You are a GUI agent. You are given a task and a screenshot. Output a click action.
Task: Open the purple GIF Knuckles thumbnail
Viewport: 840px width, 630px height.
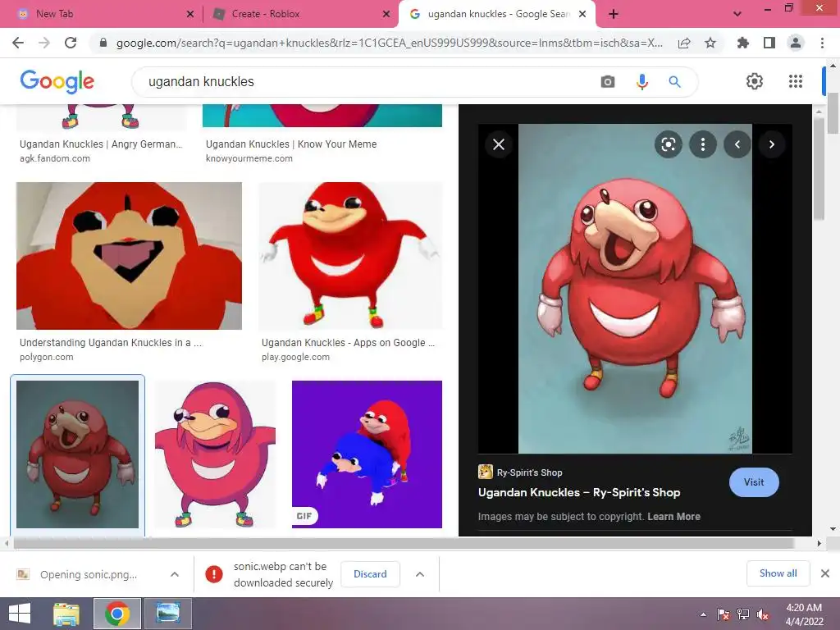coord(367,454)
